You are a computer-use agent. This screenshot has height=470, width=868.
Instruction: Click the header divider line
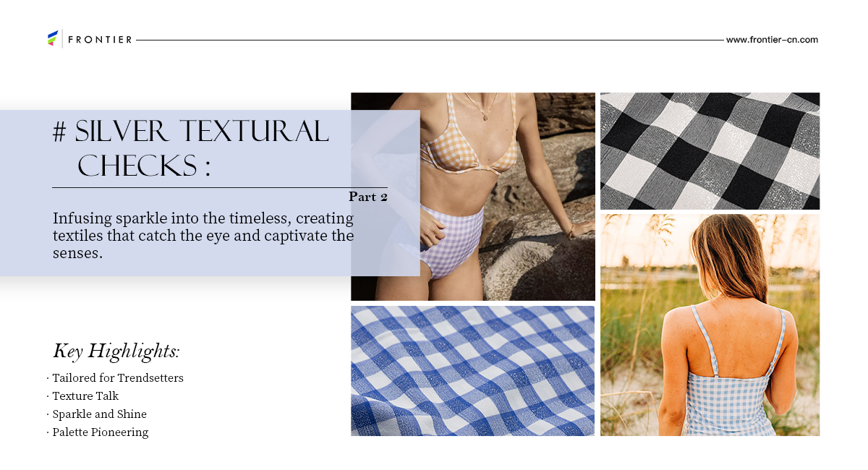coord(430,40)
